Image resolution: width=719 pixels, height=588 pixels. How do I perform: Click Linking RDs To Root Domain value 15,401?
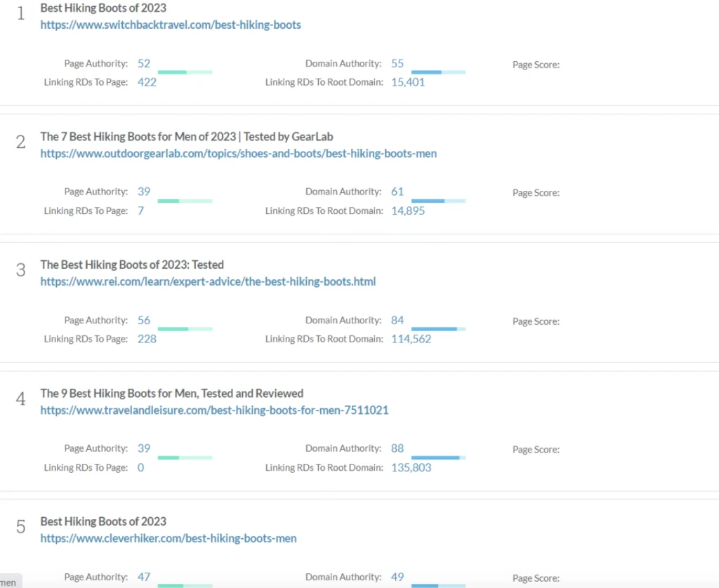click(x=408, y=82)
